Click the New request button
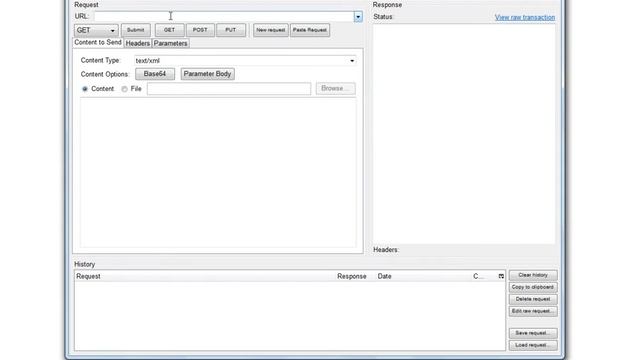640x360 pixels. [x=271, y=30]
